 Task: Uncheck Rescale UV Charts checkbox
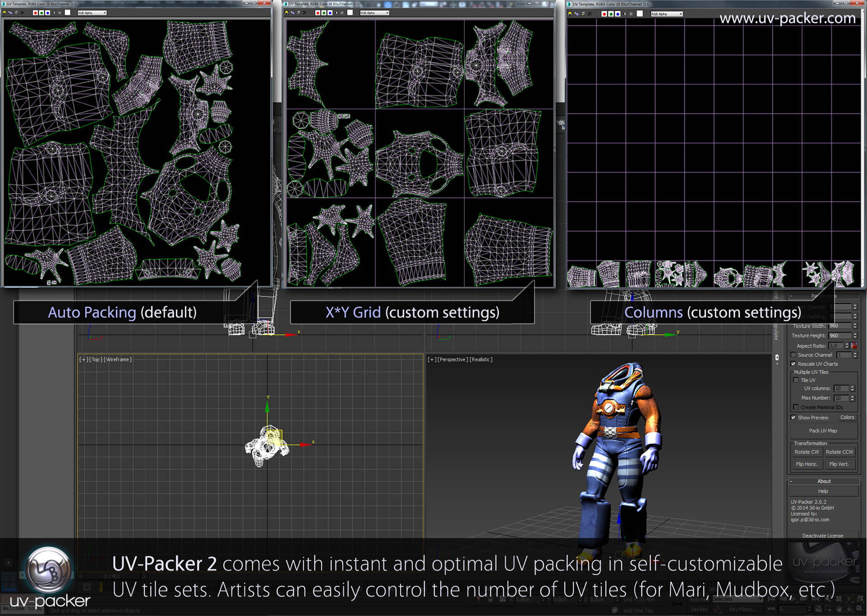click(x=793, y=364)
